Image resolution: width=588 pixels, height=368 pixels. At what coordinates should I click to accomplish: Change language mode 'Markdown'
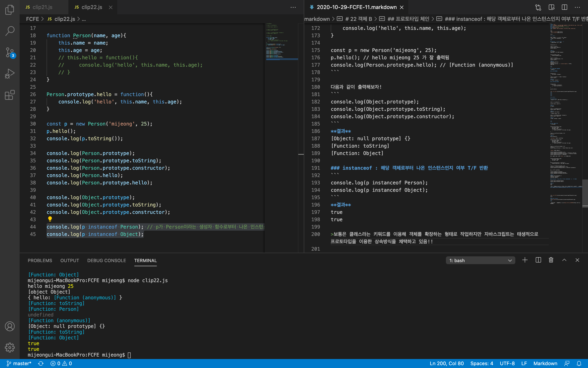pyautogui.click(x=545, y=363)
